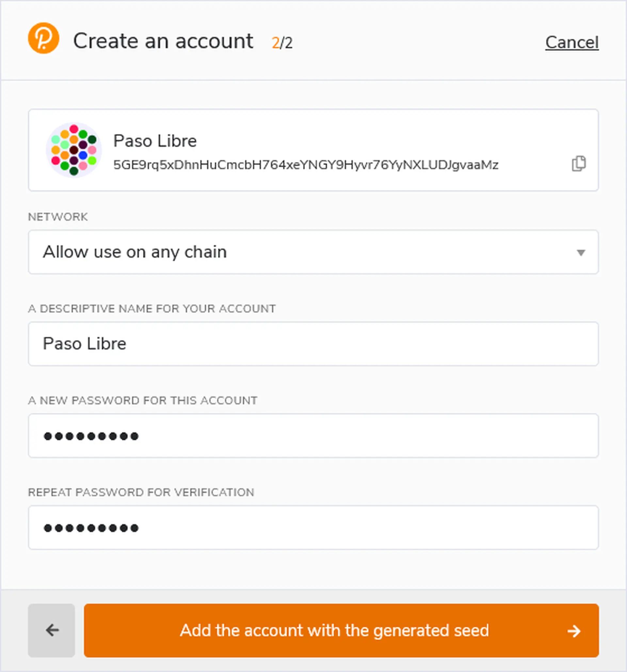Click the 'Paso Libre' name in the account card
Viewport: 627px width, 672px height.
[x=155, y=141]
